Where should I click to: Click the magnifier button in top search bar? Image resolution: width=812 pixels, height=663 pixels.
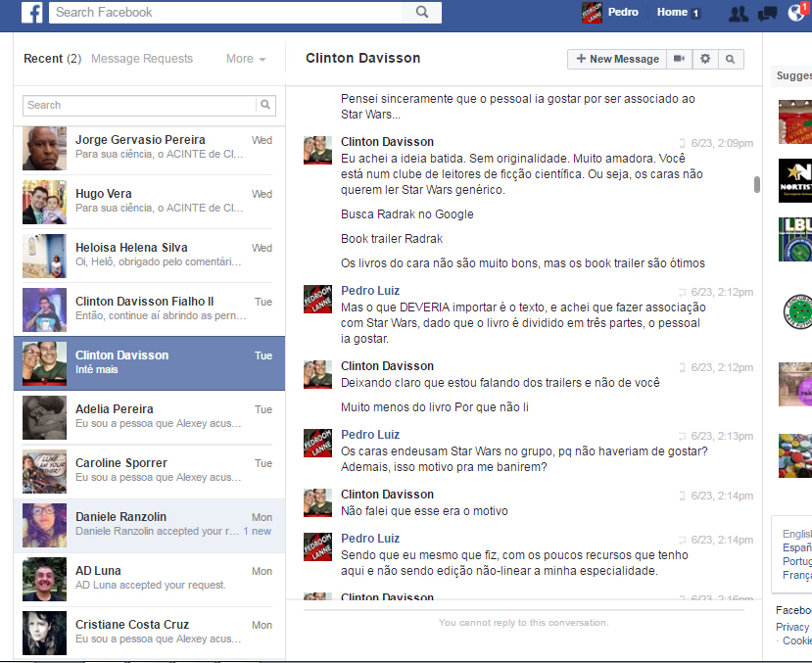pyautogui.click(x=422, y=12)
